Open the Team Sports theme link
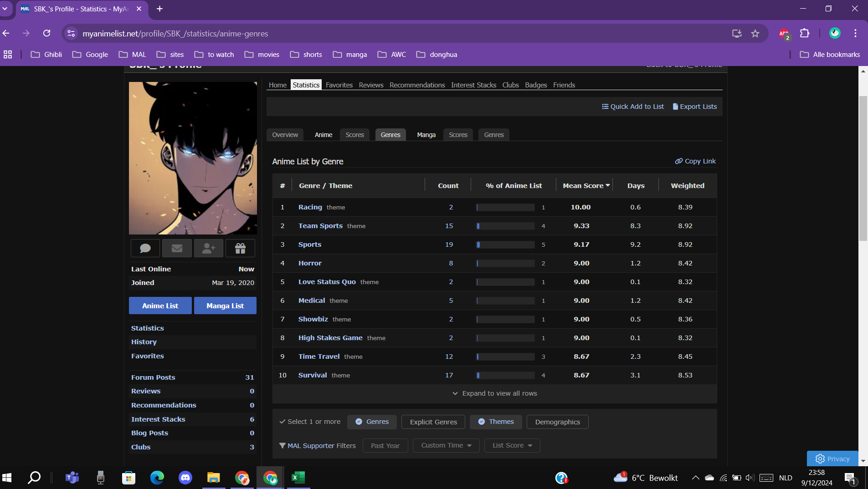The height and width of the screenshot is (489, 868). tap(320, 226)
